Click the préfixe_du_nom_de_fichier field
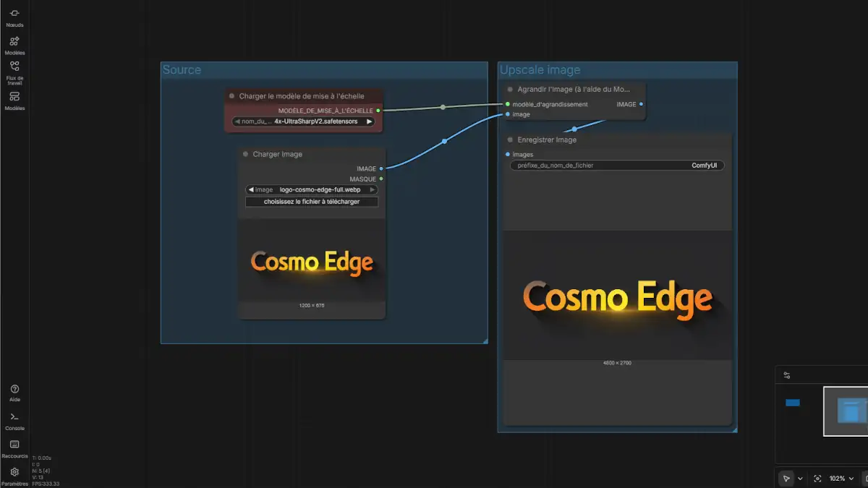 click(616, 166)
